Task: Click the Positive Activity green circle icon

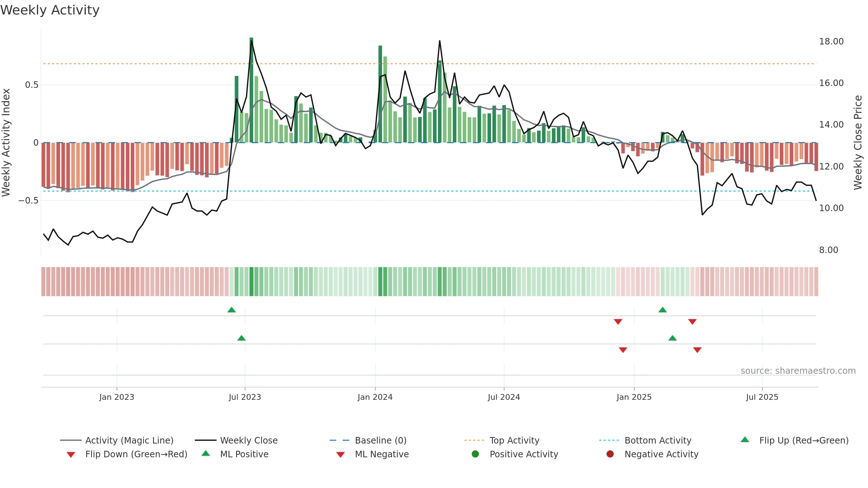Action: [x=475, y=454]
